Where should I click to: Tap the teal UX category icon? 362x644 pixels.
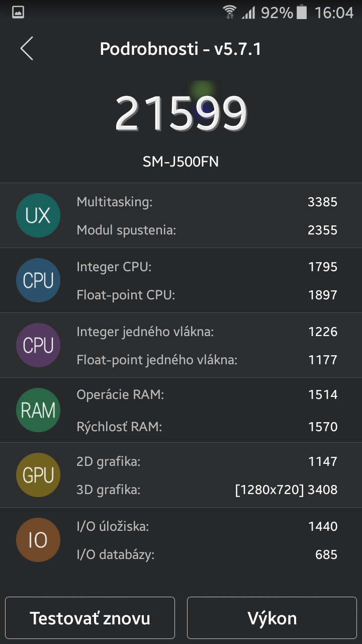tap(38, 215)
